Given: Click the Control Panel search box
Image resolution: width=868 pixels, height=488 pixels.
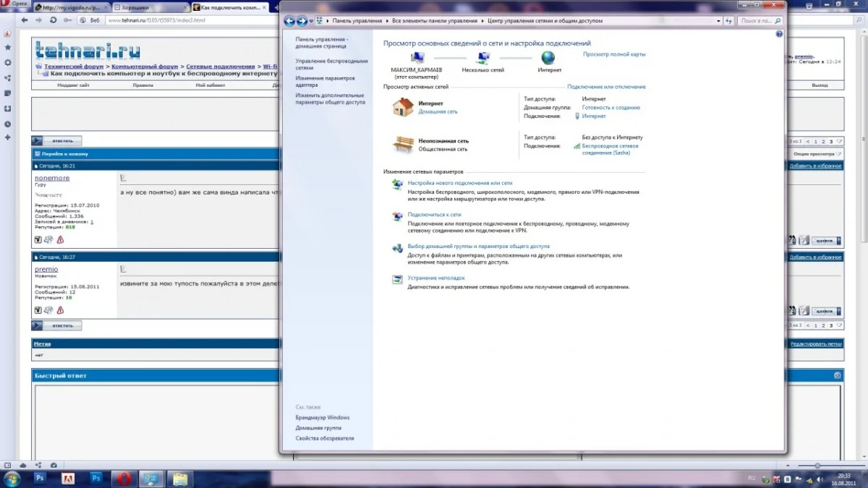Looking at the screenshot, I should 759,21.
